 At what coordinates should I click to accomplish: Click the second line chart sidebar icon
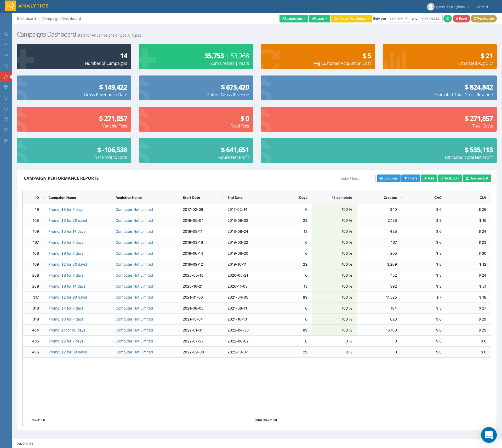tap(6, 55)
